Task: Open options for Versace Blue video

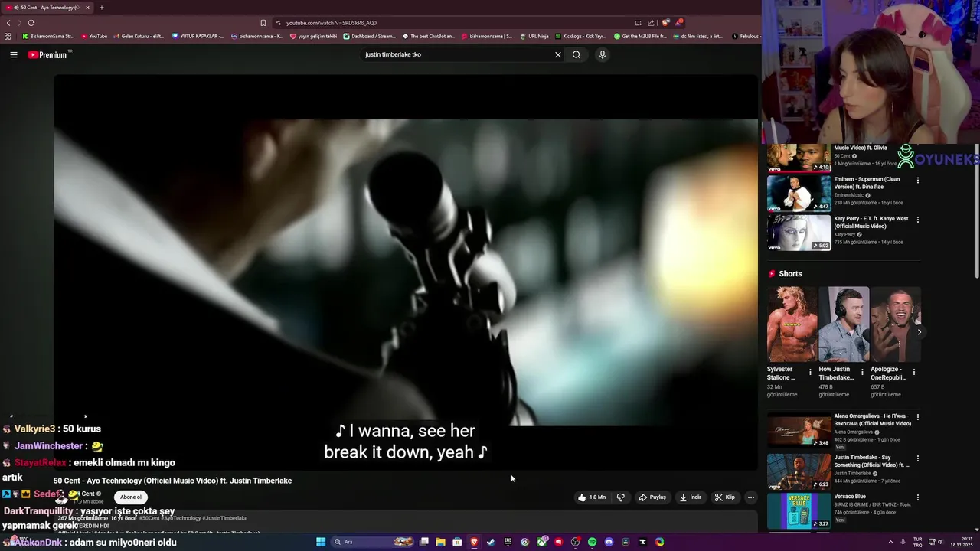Action: point(918,497)
